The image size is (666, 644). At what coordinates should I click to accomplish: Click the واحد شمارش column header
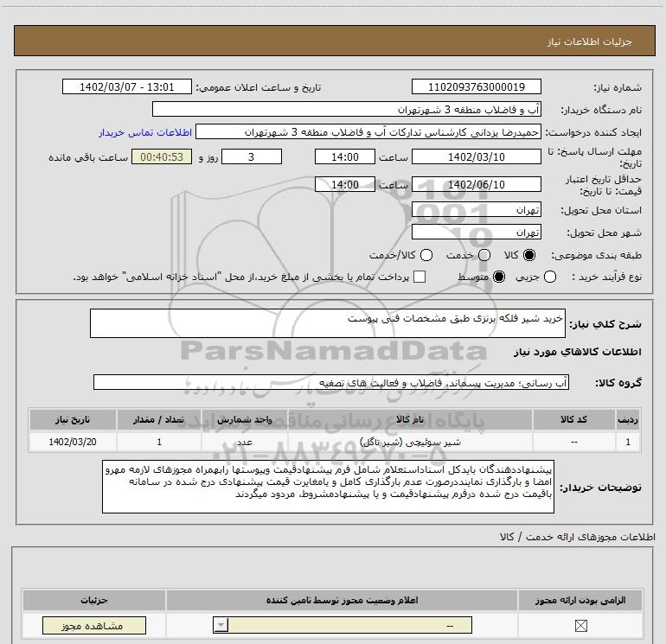[244, 419]
